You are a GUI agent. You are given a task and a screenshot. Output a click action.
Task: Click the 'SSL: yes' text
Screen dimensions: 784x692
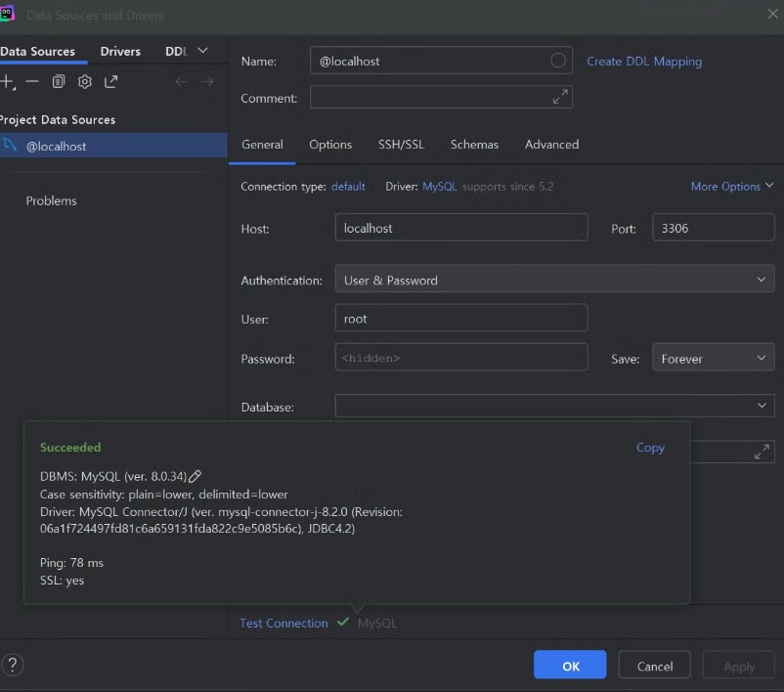pos(62,581)
